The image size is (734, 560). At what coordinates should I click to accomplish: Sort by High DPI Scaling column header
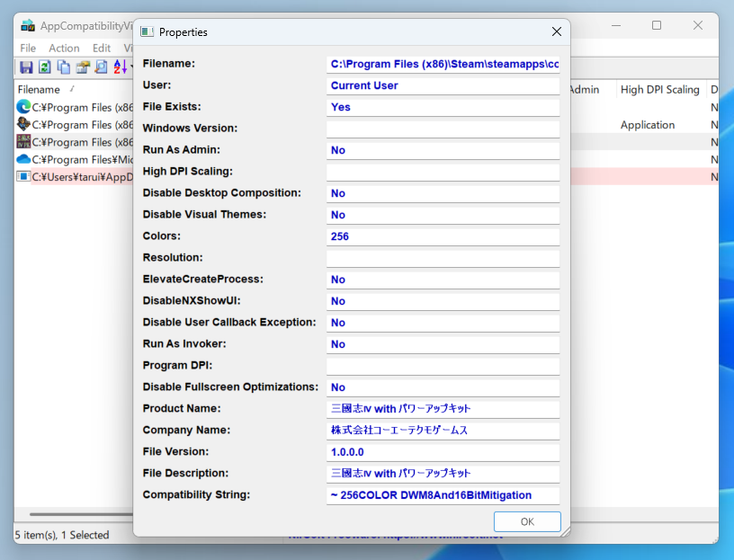tap(660, 89)
